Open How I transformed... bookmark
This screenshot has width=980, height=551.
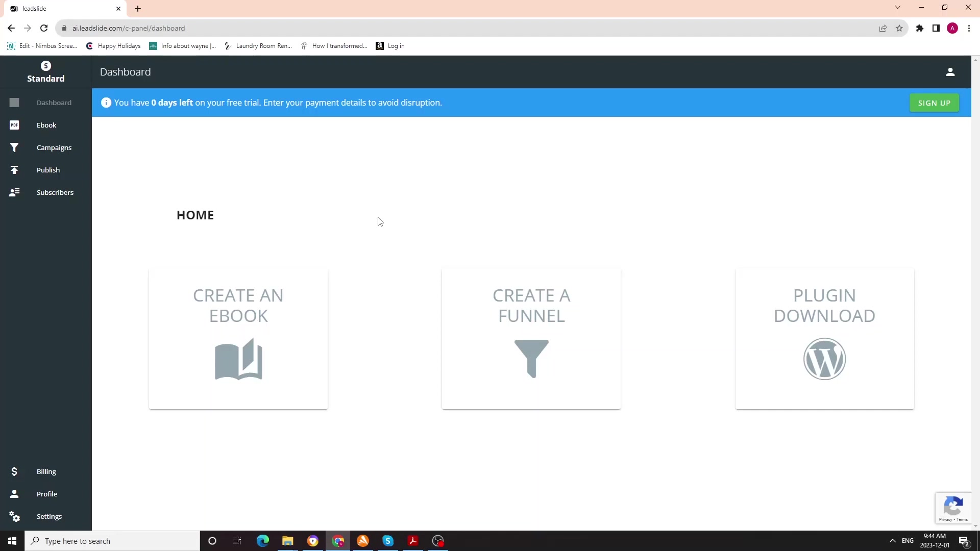pos(334,46)
